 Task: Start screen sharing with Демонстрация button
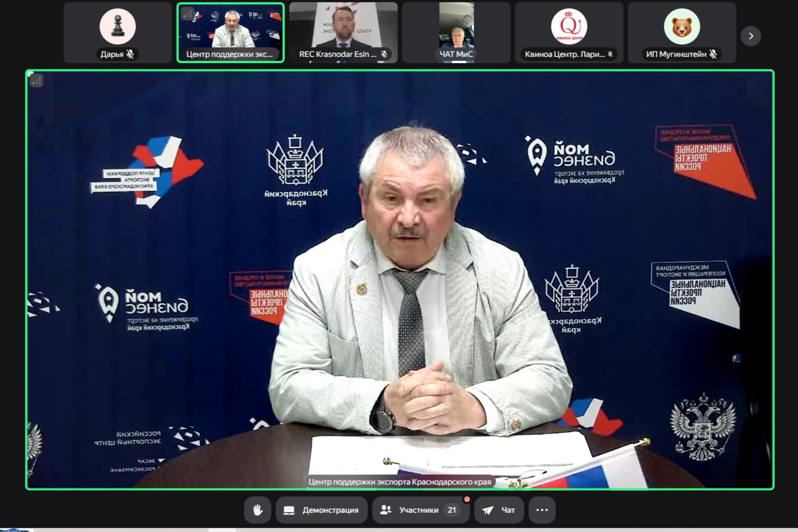pos(322,510)
